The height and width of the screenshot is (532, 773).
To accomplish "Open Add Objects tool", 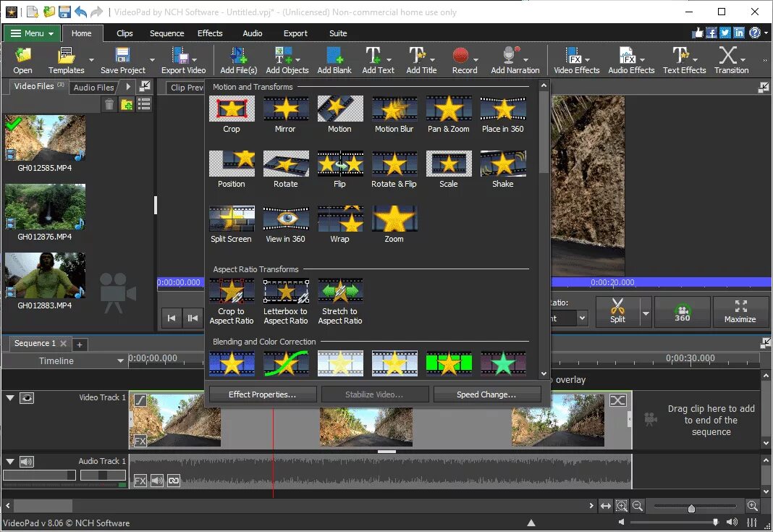I will (x=287, y=60).
